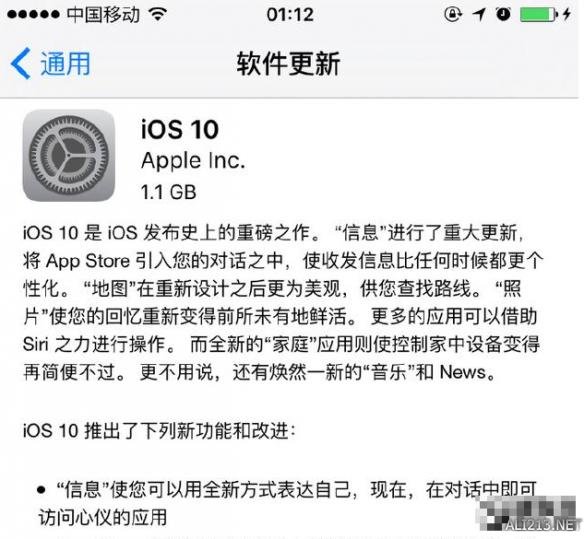Tap the cellular signal strength dots
The width and height of the screenshot is (584, 539).
pos(33,15)
